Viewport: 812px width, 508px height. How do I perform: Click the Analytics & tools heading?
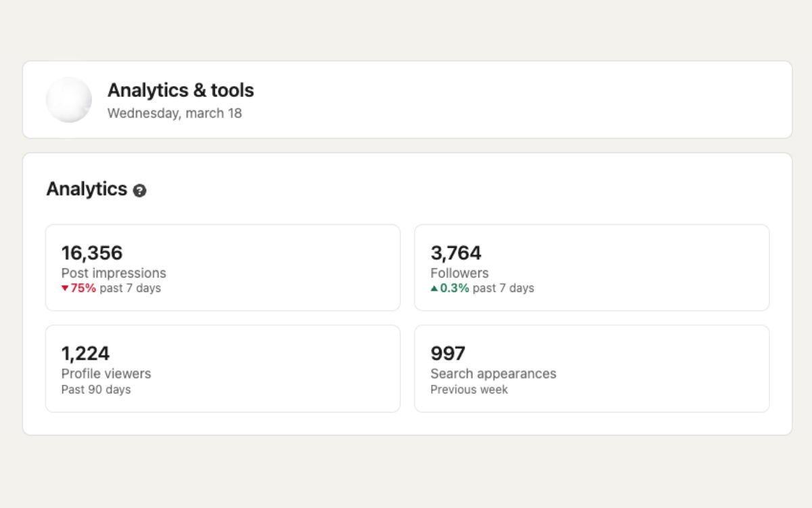[x=181, y=90]
